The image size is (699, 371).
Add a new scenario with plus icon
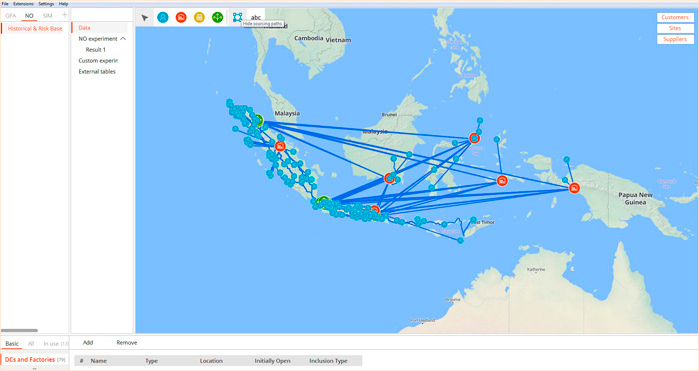point(64,15)
